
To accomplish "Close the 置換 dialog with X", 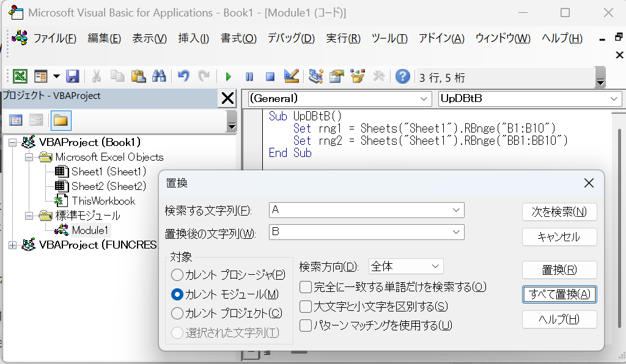I will [589, 183].
